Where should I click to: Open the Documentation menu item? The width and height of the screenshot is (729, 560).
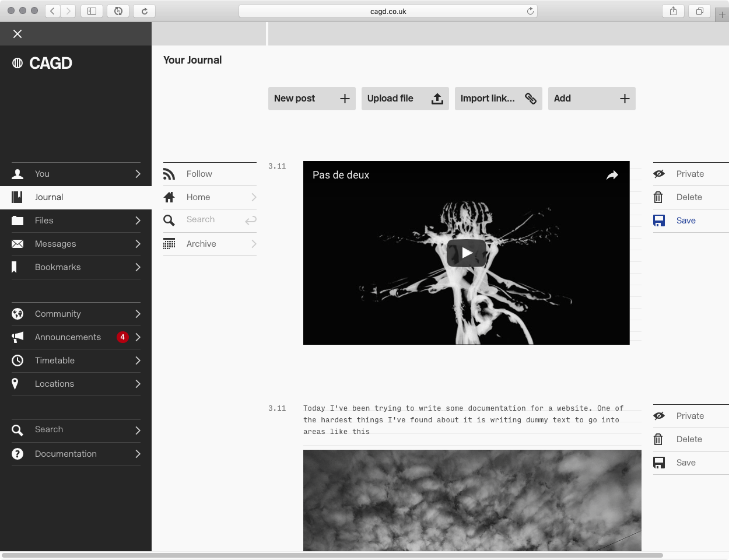[x=76, y=454]
